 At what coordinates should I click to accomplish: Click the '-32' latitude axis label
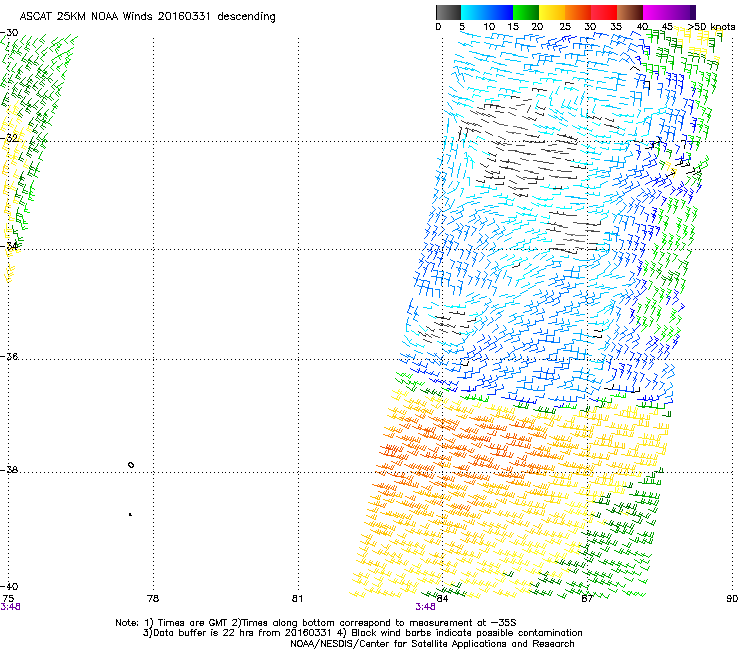tap(9, 138)
